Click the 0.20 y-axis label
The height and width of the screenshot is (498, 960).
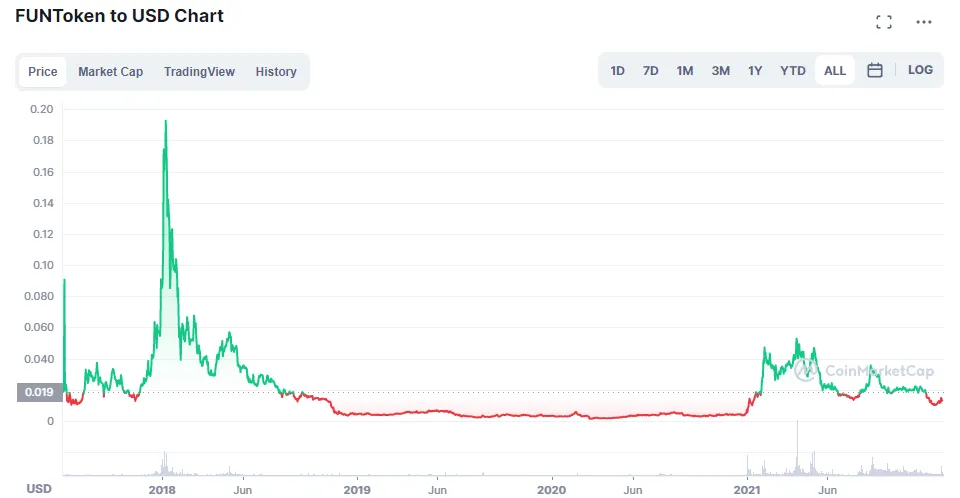pyautogui.click(x=42, y=109)
